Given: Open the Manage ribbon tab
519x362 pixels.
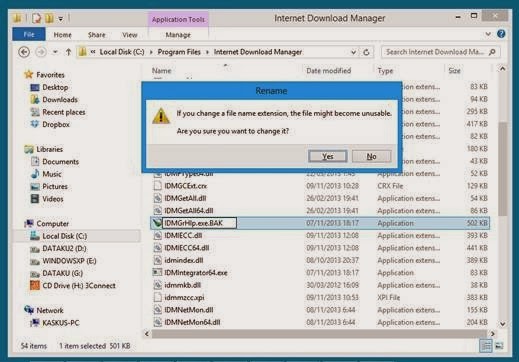Looking at the screenshot, I should pyautogui.click(x=178, y=35).
